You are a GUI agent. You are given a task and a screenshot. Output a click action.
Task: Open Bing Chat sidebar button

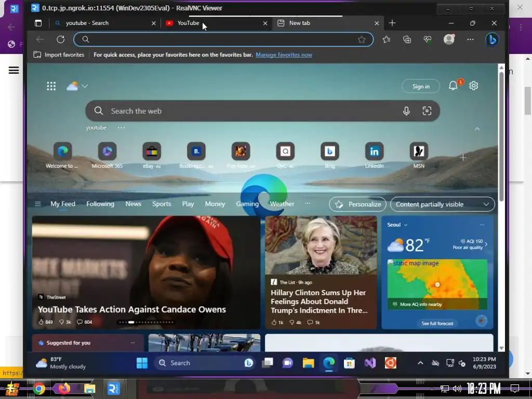point(492,39)
